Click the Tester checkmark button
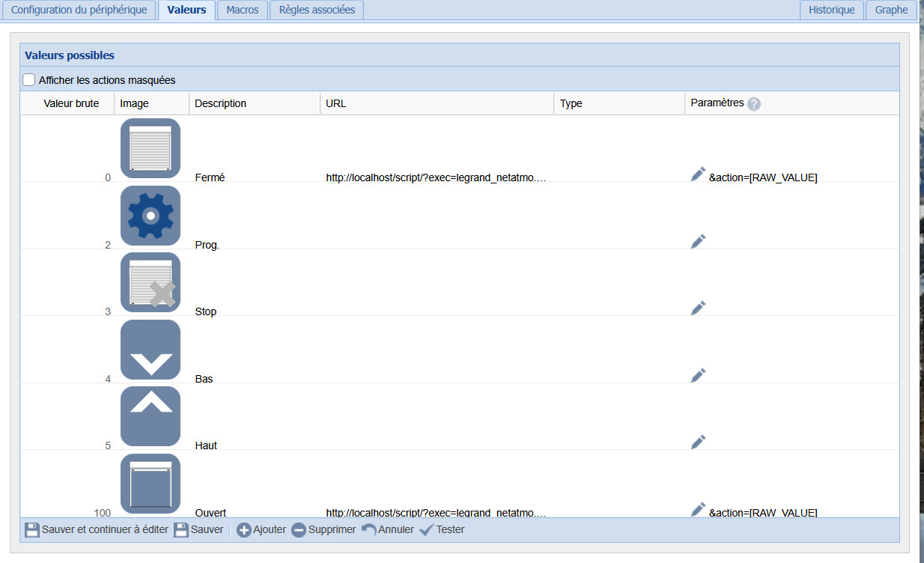 [x=442, y=529]
